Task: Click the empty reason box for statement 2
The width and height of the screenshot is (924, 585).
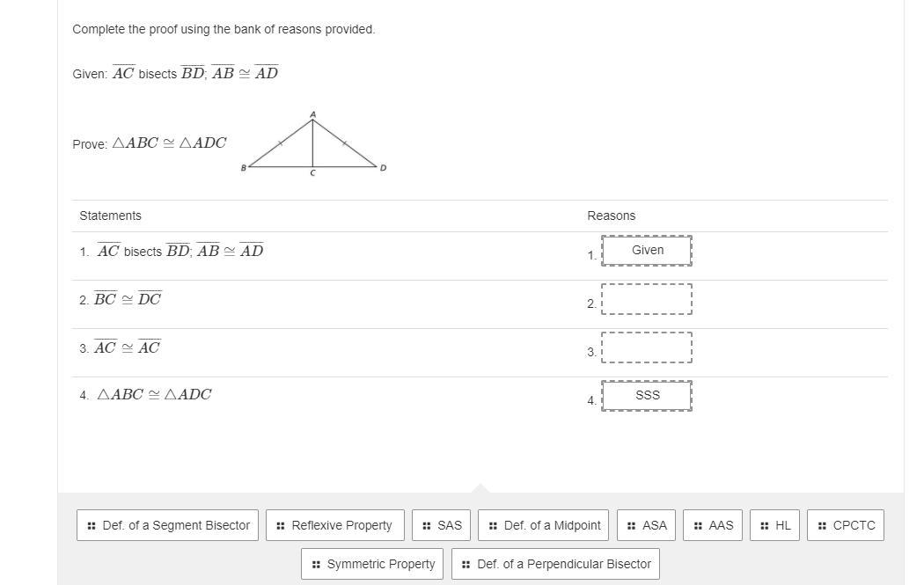Action: [647, 299]
